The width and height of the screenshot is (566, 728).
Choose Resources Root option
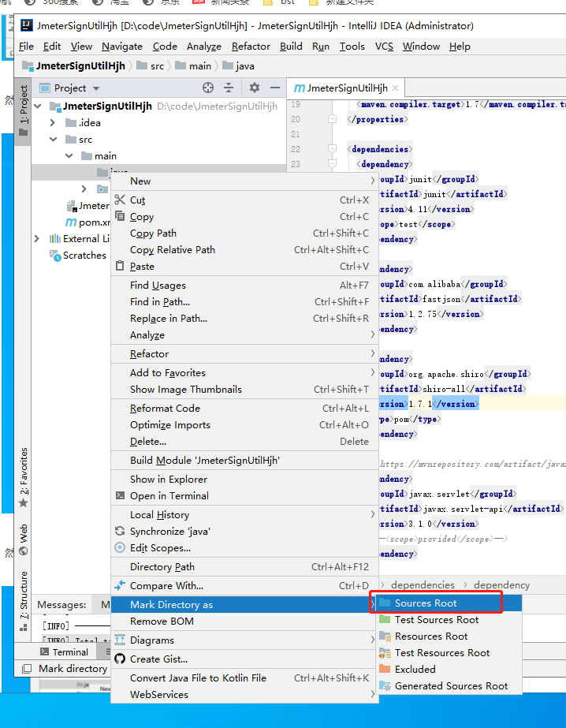[449, 637]
